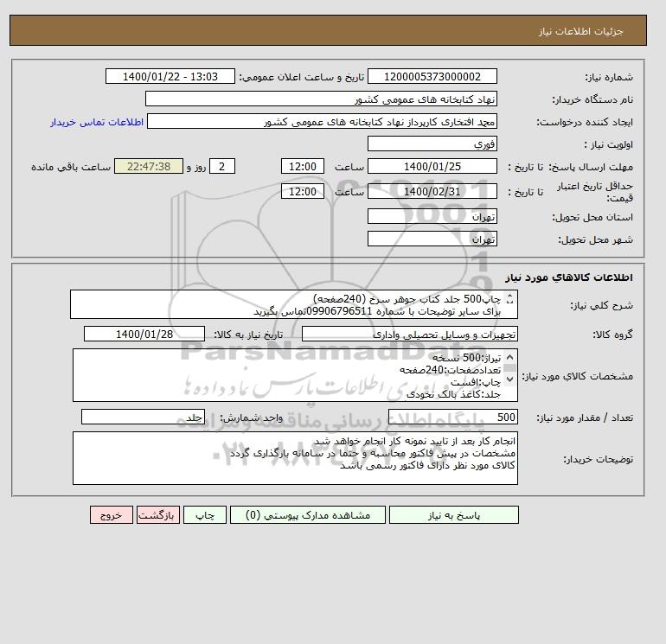Click the public announcement date field 1400/01/22 - 13:03
Screen dimensions: 666x644
point(170,76)
